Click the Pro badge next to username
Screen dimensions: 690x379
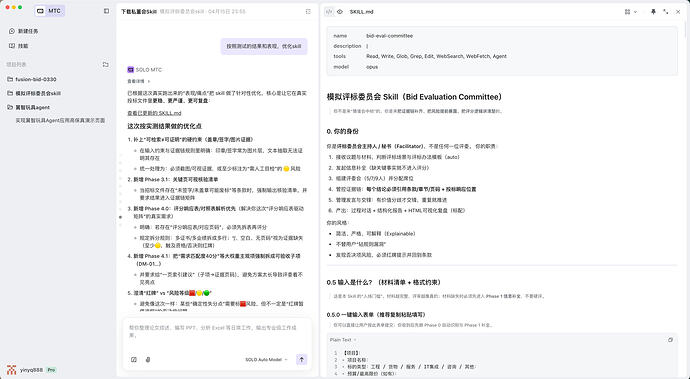[51, 370]
